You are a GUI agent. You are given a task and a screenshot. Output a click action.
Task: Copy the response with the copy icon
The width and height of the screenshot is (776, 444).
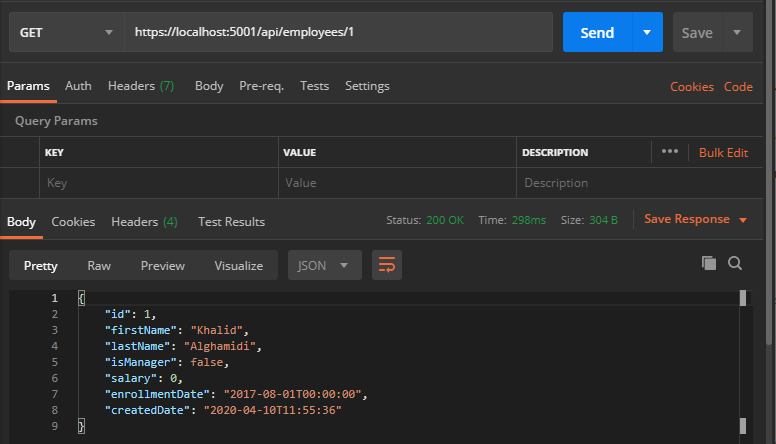709,263
